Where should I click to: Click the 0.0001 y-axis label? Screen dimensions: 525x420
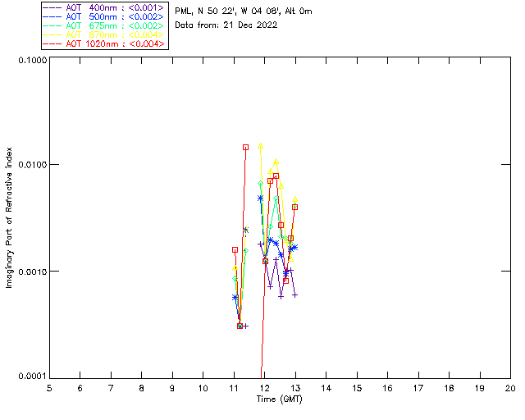[32, 377]
